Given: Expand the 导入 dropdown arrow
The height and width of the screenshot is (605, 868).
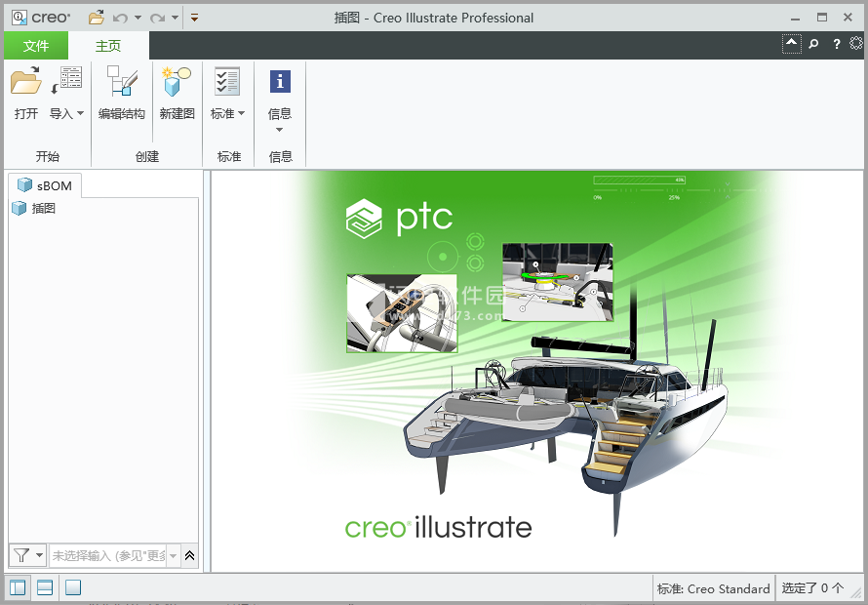Looking at the screenshot, I should click(80, 113).
